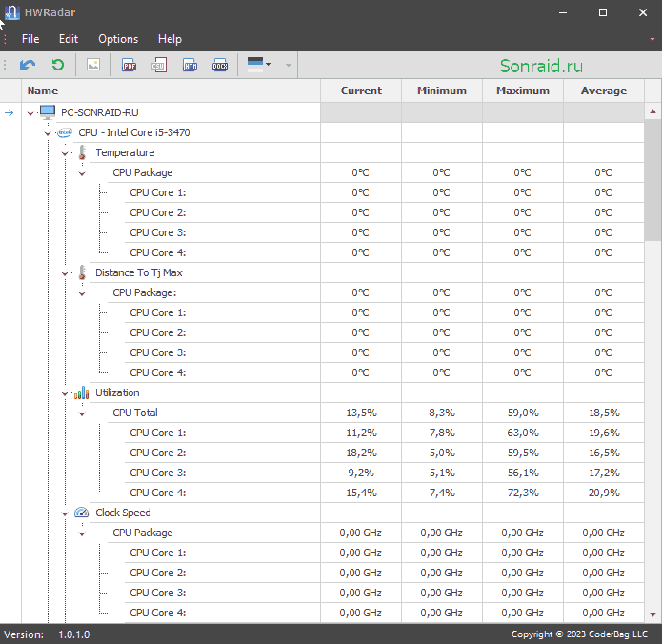The image size is (662, 644).
Task: Click CPU Core 4 maximum 72,3%
Action: pos(523,493)
